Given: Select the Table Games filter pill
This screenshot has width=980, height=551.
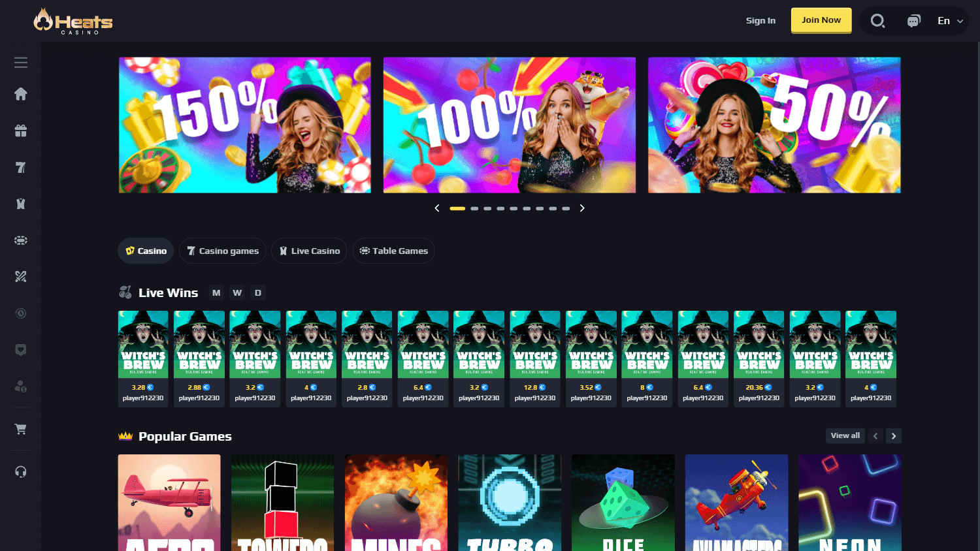Looking at the screenshot, I should (393, 251).
